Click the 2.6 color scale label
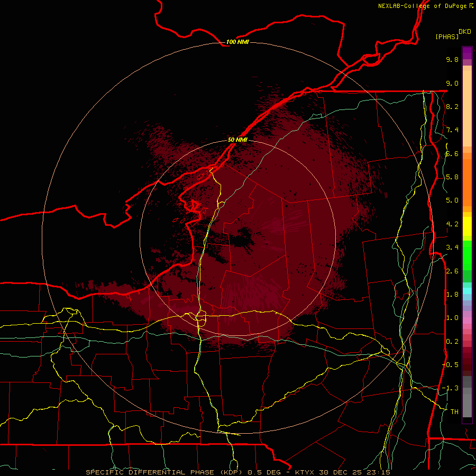The height and width of the screenshot is (476, 476). coord(452,271)
